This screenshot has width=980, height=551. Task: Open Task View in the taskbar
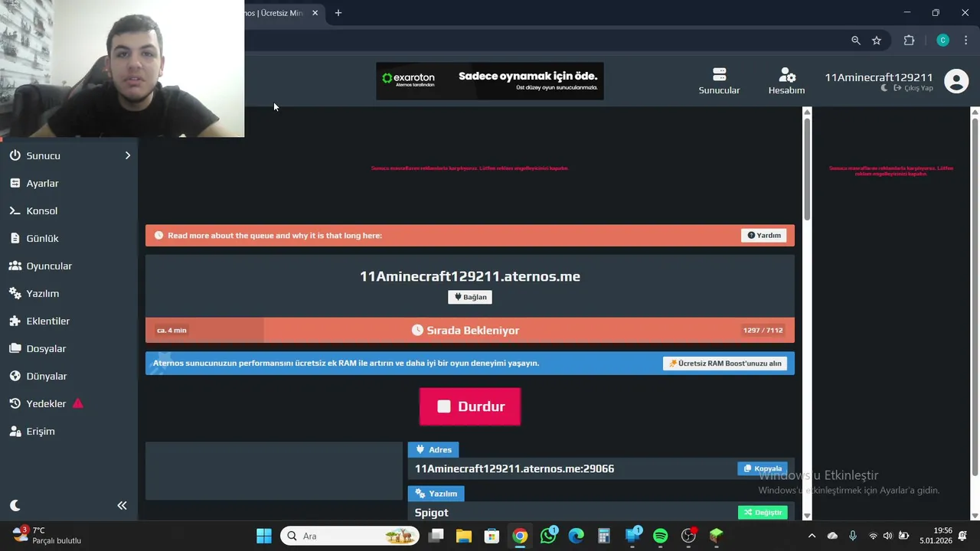pyautogui.click(x=436, y=536)
